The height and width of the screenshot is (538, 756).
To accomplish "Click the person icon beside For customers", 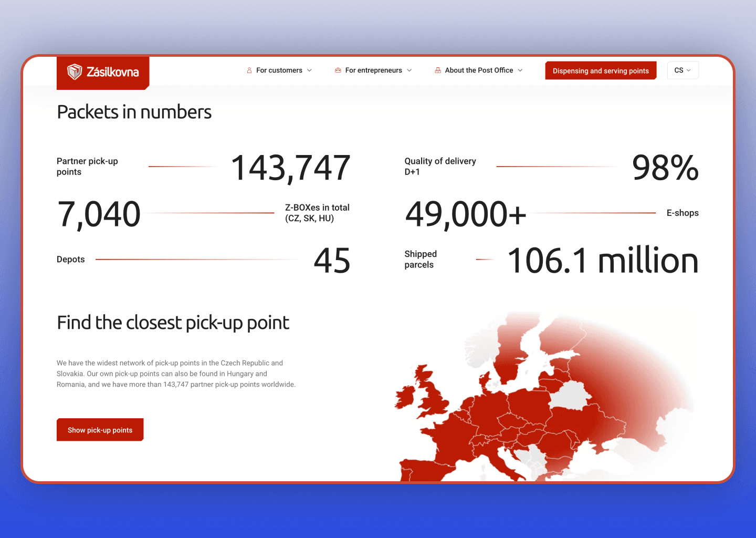I will [x=249, y=70].
